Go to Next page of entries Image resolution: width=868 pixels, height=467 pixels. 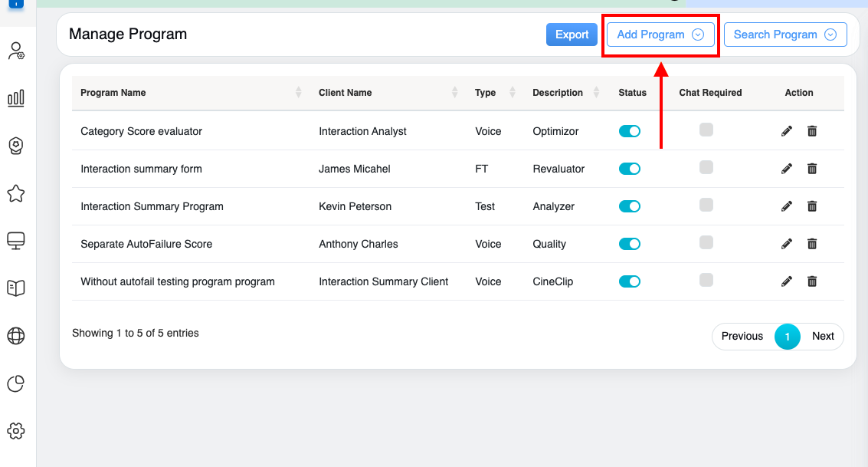(823, 336)
